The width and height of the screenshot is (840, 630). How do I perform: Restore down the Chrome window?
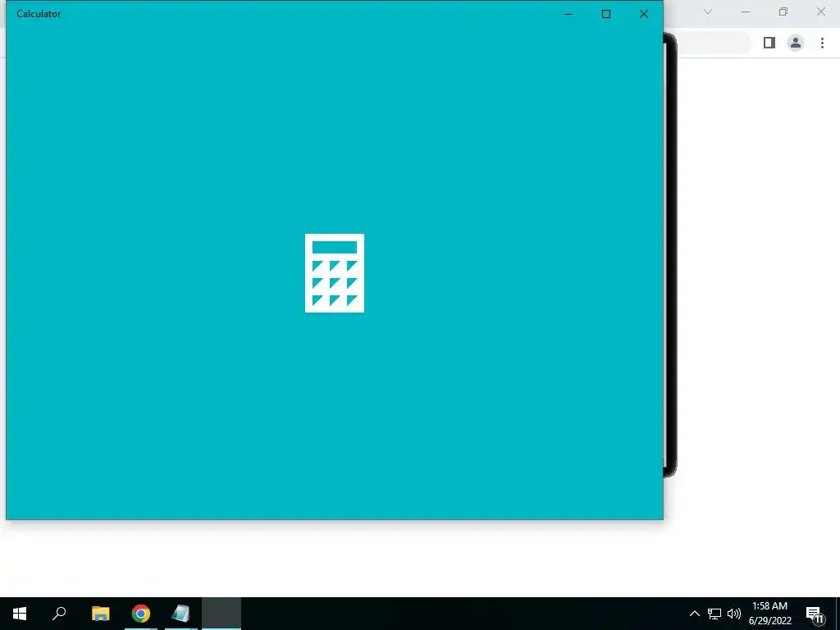click(x=783, y=11)
